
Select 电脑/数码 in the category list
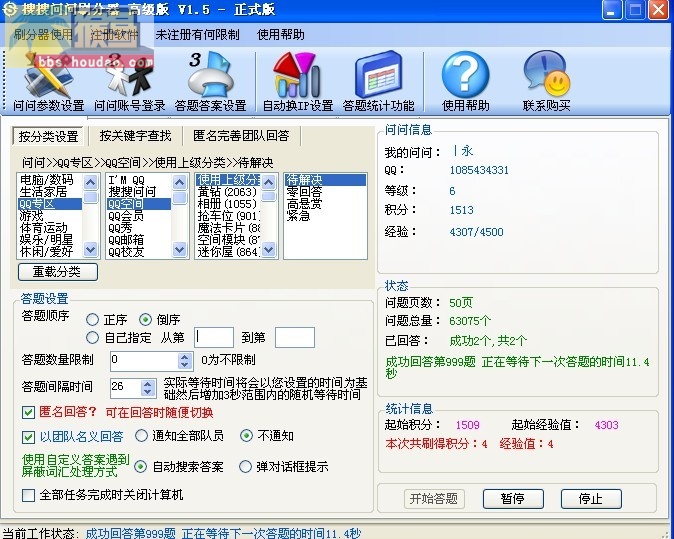point(50,180)
